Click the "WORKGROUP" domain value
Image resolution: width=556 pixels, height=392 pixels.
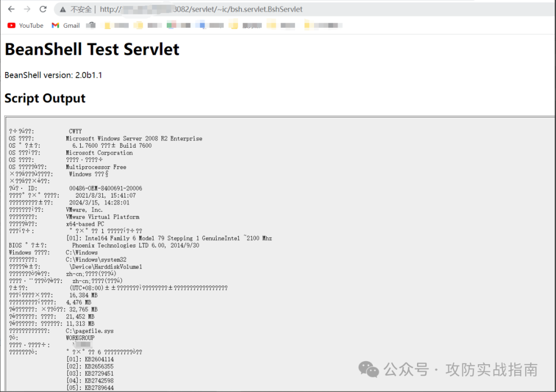coord(80,338)
